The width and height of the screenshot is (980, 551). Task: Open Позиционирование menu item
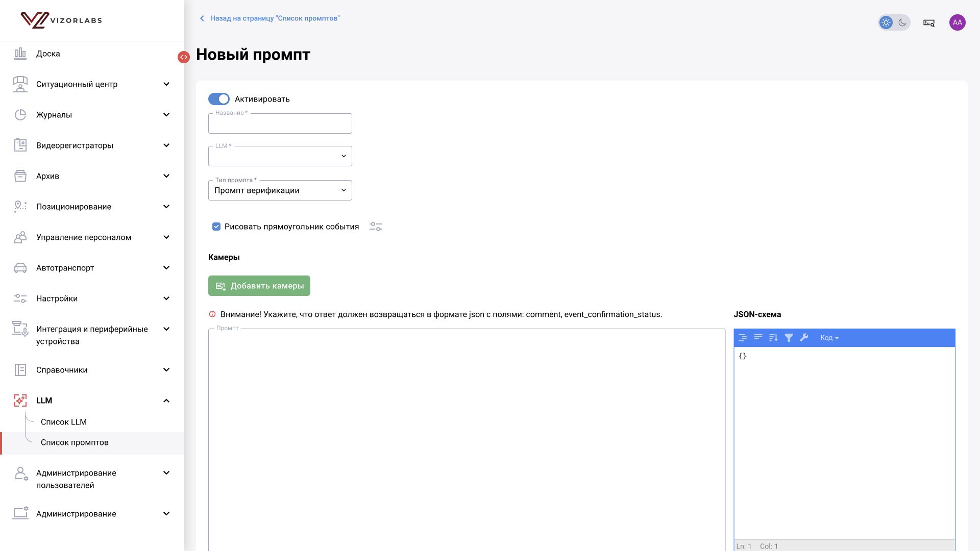coord(73,207)
